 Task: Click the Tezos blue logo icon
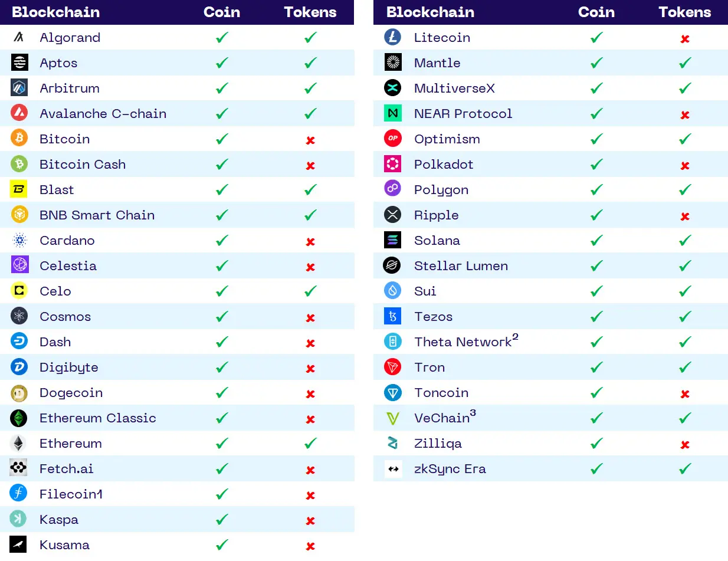coord(392,316)
